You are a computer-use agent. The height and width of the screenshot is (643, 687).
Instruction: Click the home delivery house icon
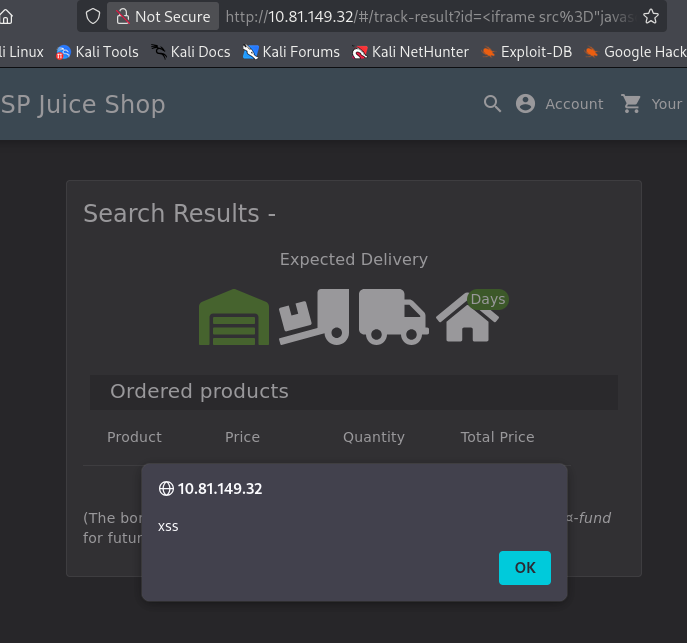click(x=467, y=318)
